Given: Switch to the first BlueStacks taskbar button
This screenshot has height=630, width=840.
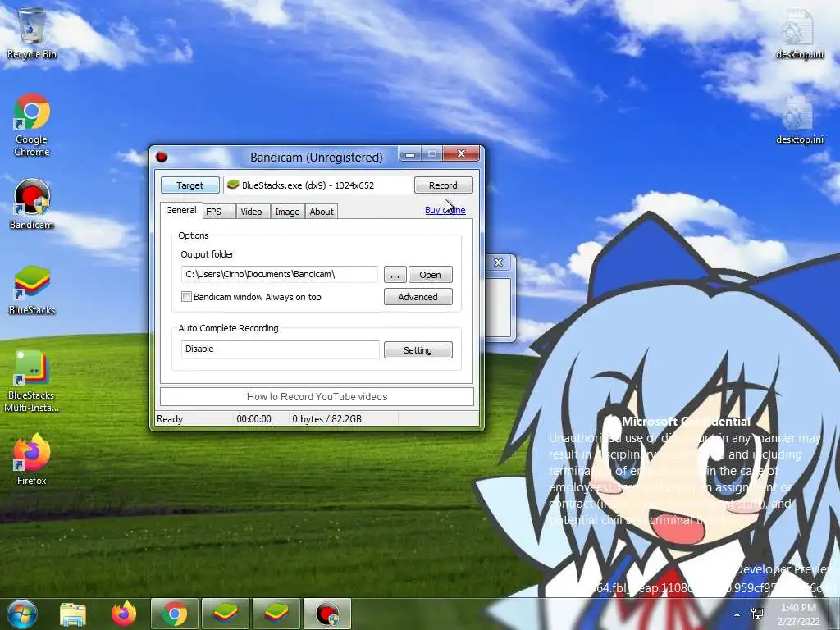Looking at the screenshot, I should coord(226,614).
